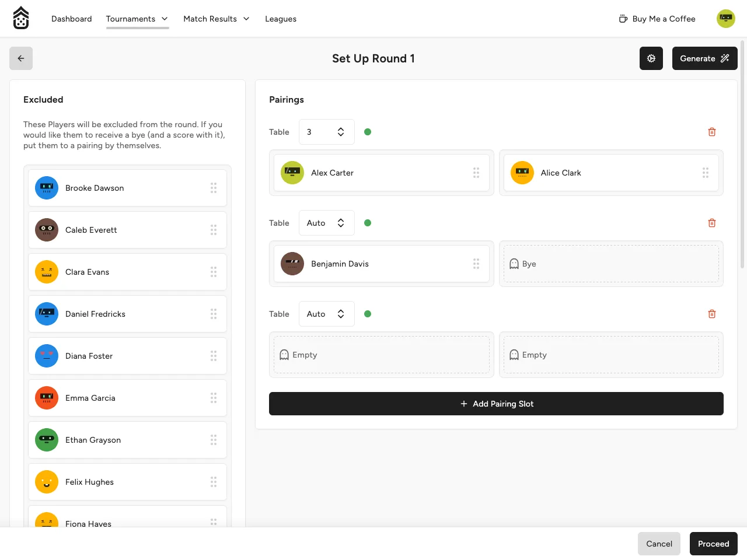Click Caleb Everett's avatar
Image resolution: width=747 pixels, height=560 pixels.
(47, 230)
